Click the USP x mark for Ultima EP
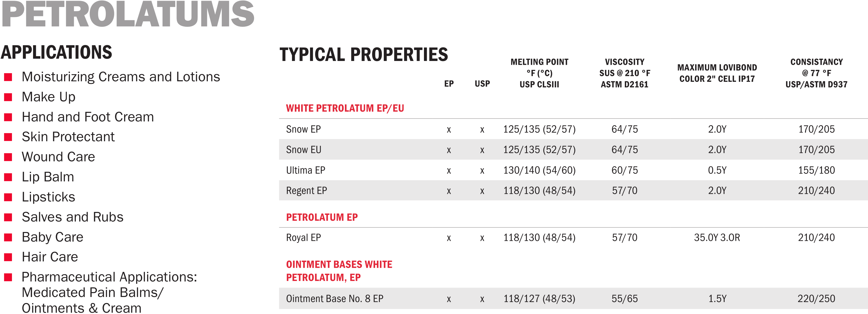The width and height of the screenshot is (868, 314). tap(482, 171)
